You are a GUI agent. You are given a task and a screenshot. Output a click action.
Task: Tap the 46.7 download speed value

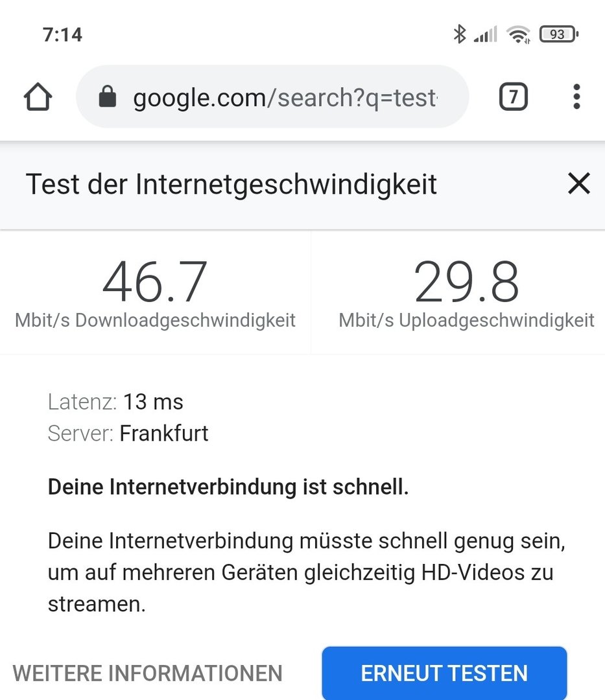click(x=155, y=282)
